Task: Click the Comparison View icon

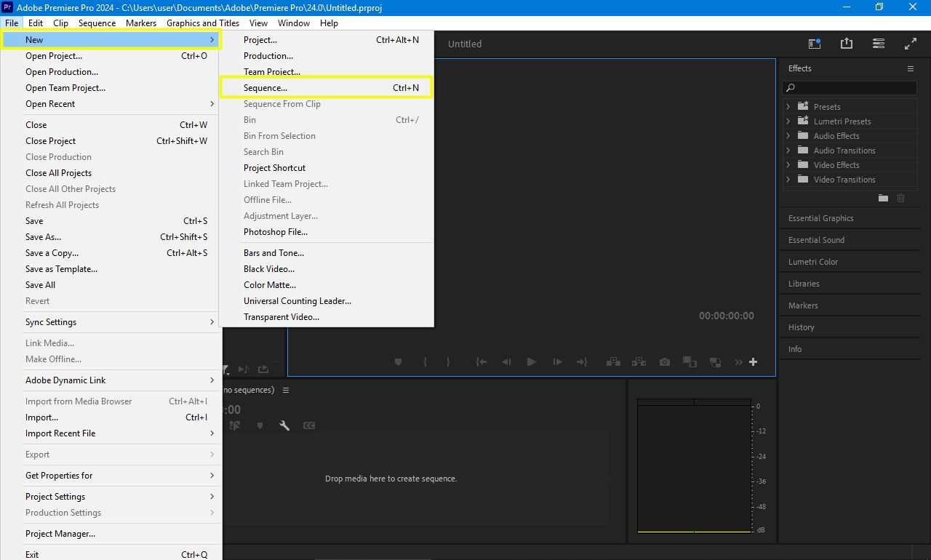Action: pyautogui.click(x=690, y=361)
